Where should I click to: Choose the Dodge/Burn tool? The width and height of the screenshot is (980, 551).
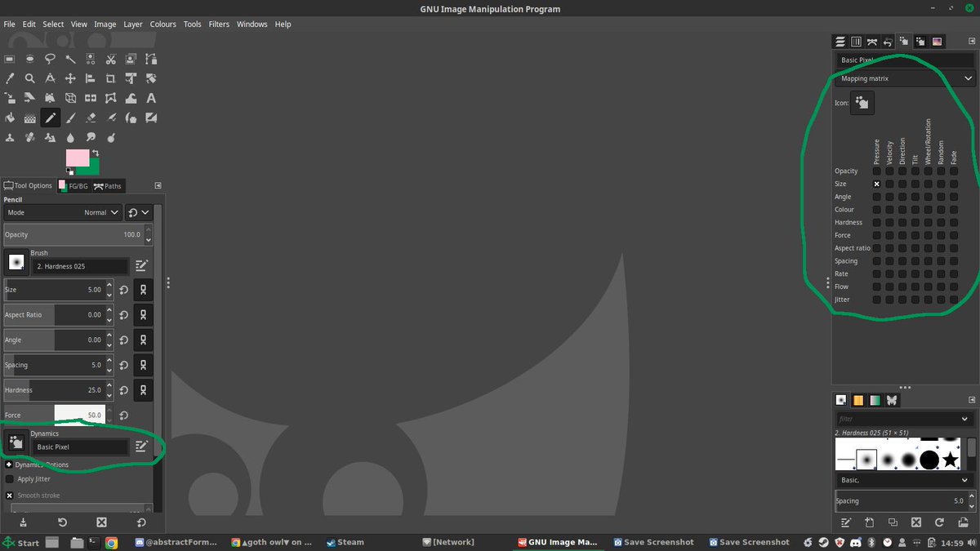click(111, 137)
